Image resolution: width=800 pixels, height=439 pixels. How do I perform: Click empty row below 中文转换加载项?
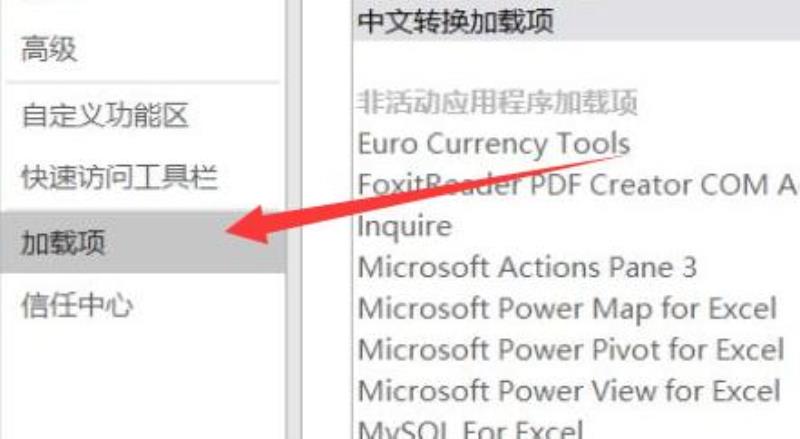click(x=577, y=62)
